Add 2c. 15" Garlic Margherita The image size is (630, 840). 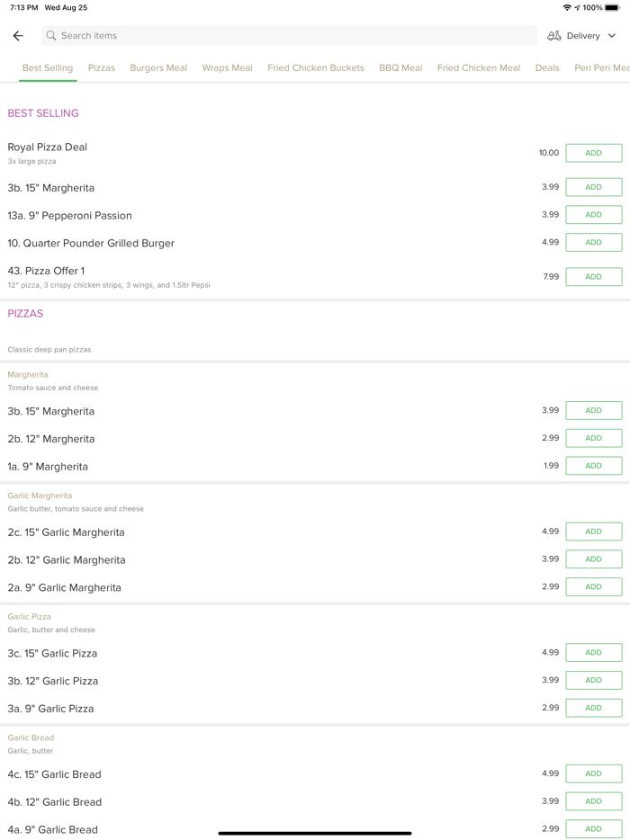point(593,532)
